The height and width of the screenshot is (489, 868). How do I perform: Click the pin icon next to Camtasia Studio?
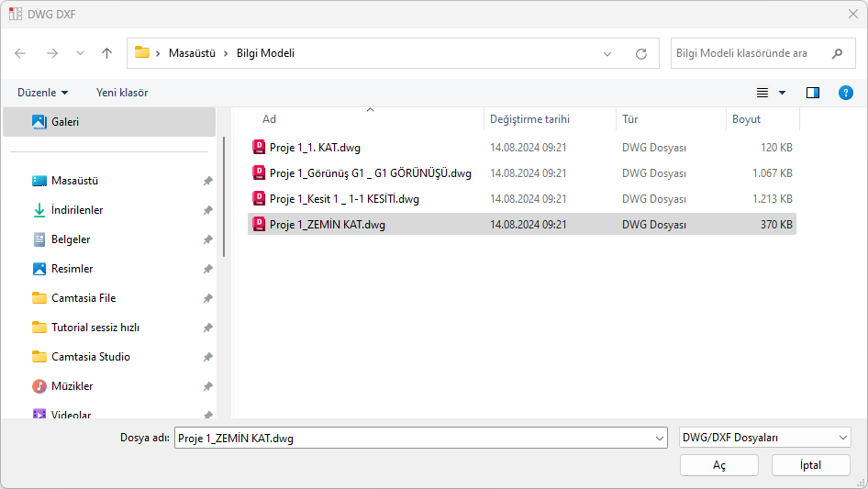207,357
